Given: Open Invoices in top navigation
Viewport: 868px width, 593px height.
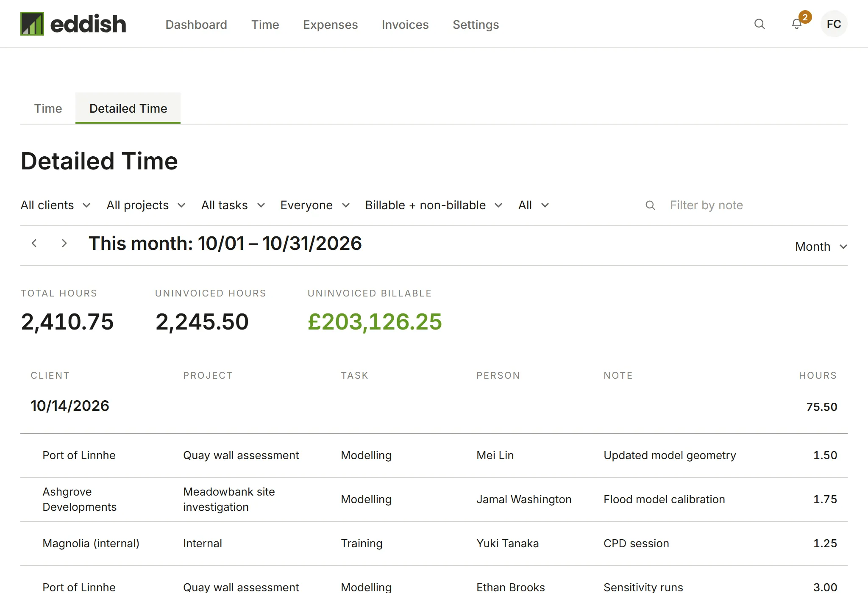Looking at the screenshot, I should click(x=405, y=25).
